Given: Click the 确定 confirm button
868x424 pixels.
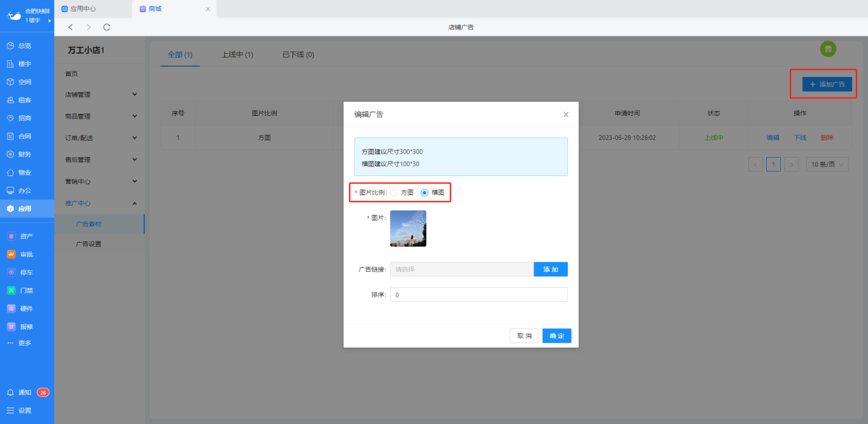Looking at the screenshot, I should coord(557,336).
